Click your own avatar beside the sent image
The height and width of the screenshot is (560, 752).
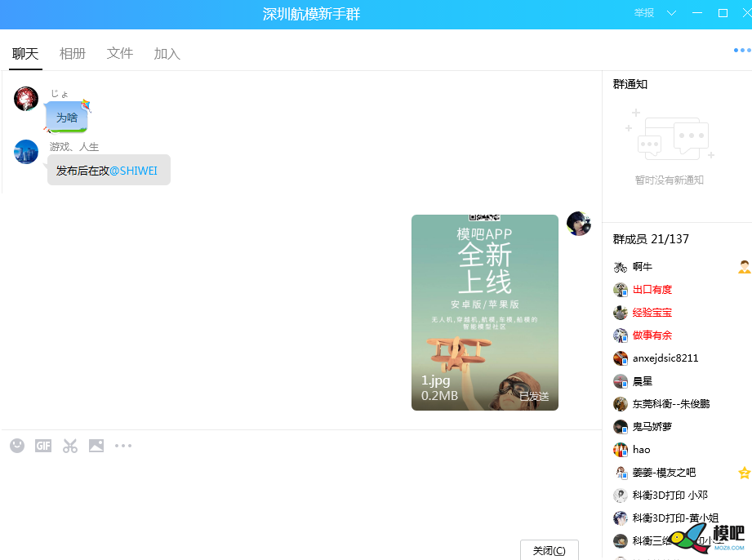pos(579,224)
